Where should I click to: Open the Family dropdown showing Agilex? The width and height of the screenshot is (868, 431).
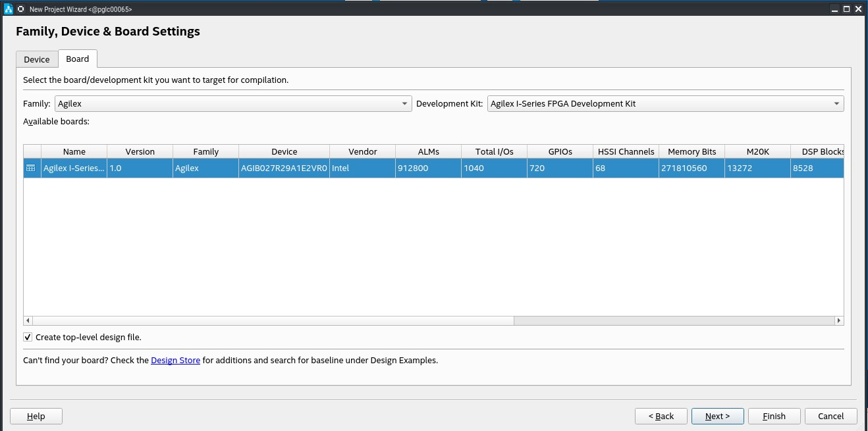pos(231,103)
